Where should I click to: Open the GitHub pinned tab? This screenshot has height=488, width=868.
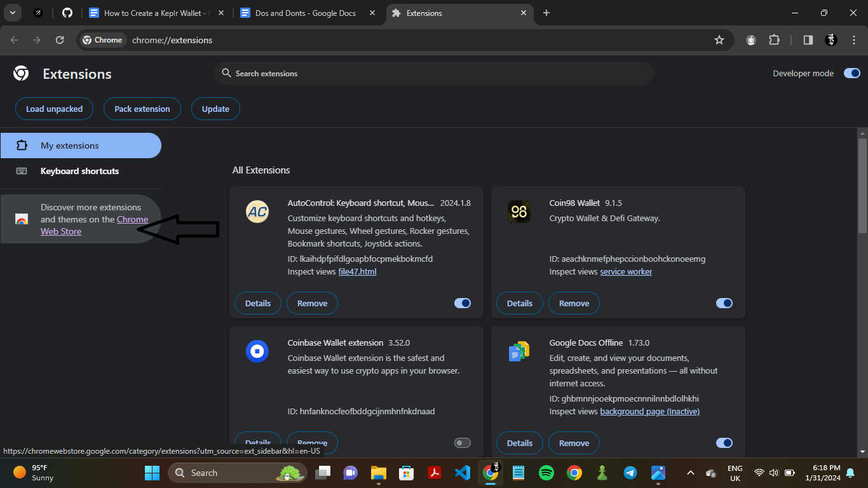click(67, 13)
